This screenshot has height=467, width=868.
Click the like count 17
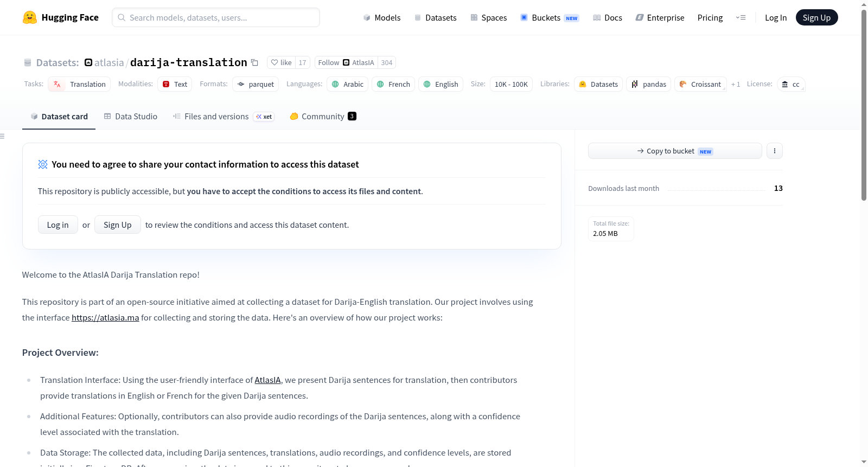(303, 62)
